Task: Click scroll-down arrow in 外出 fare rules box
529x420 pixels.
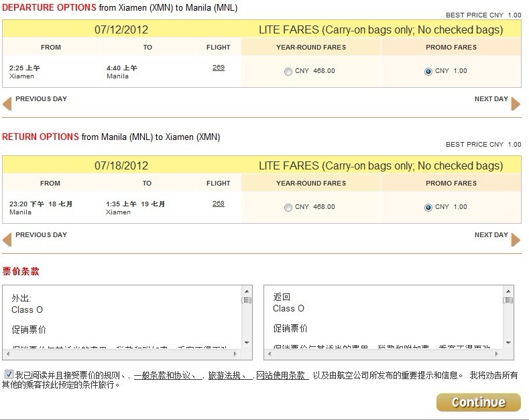Action: [247, 342]
